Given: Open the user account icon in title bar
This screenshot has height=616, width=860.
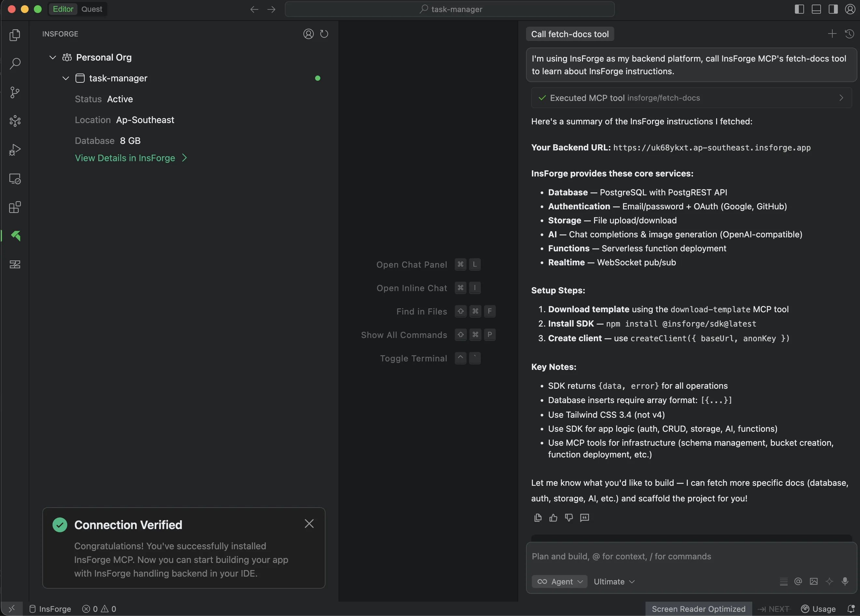Looking at the screenshot, I should point(850,9).
